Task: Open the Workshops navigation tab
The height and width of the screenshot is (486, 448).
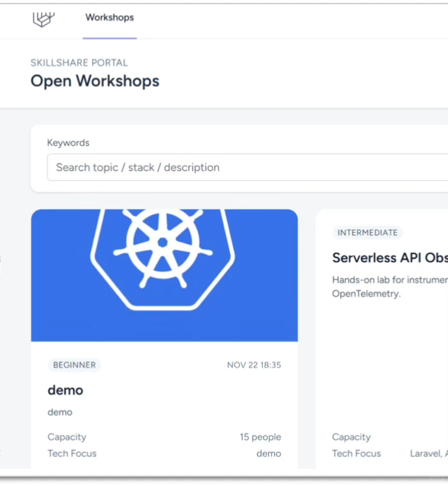Action: (110, 18)
